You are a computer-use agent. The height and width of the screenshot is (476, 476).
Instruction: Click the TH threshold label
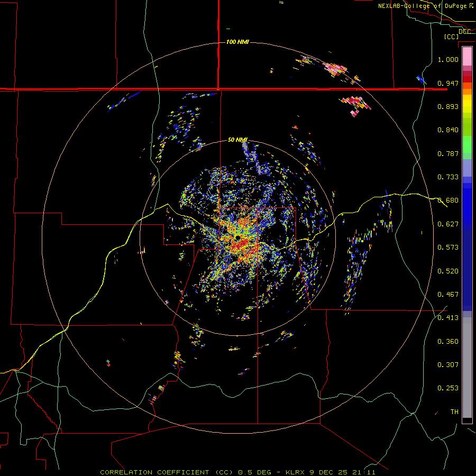point(454,412)
